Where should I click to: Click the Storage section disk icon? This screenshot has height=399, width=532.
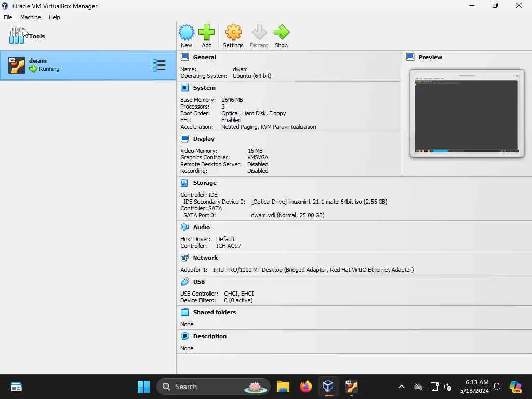point(185,183)
